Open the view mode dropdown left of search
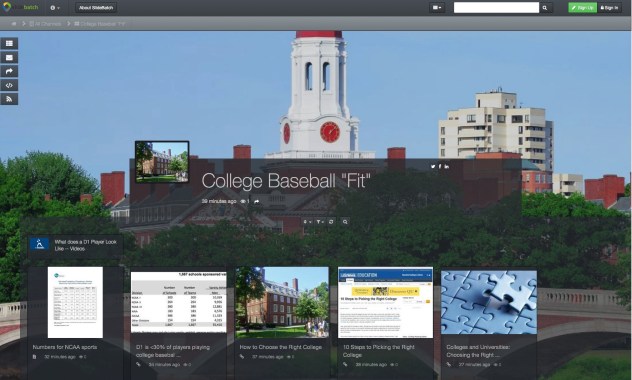632x380 pixels. (437, 8)
